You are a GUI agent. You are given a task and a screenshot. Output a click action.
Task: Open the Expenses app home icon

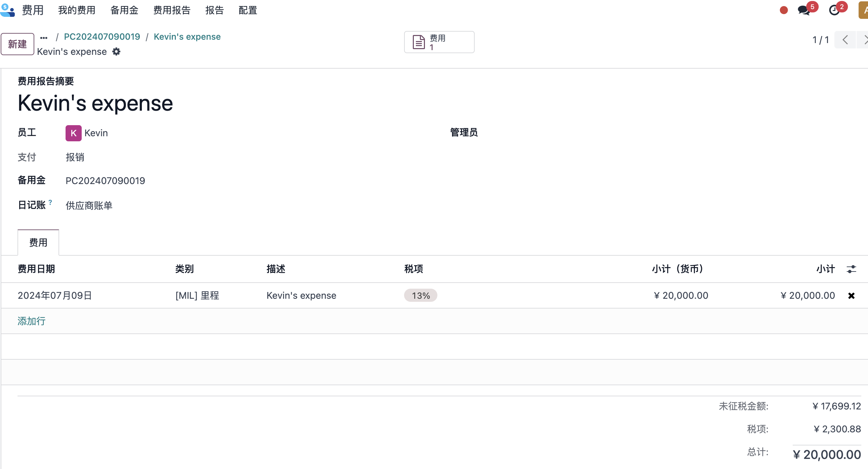click(x=7, y=10)
